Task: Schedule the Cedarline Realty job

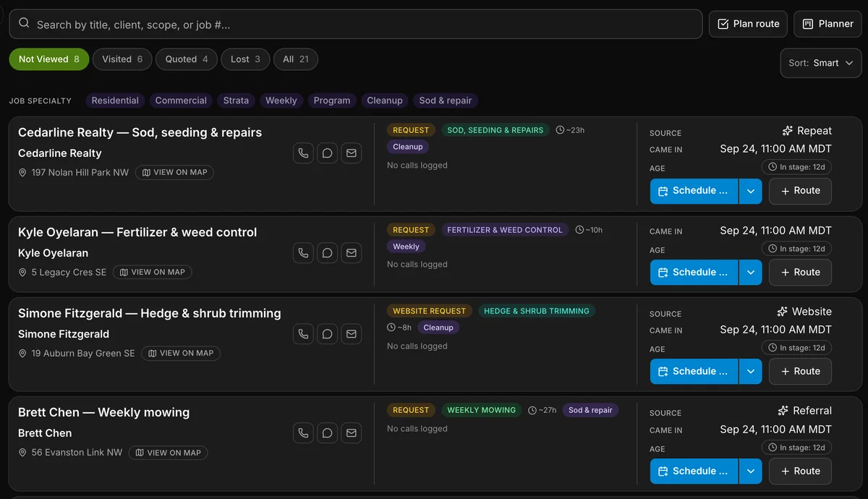Action: [x=694, y=191]
